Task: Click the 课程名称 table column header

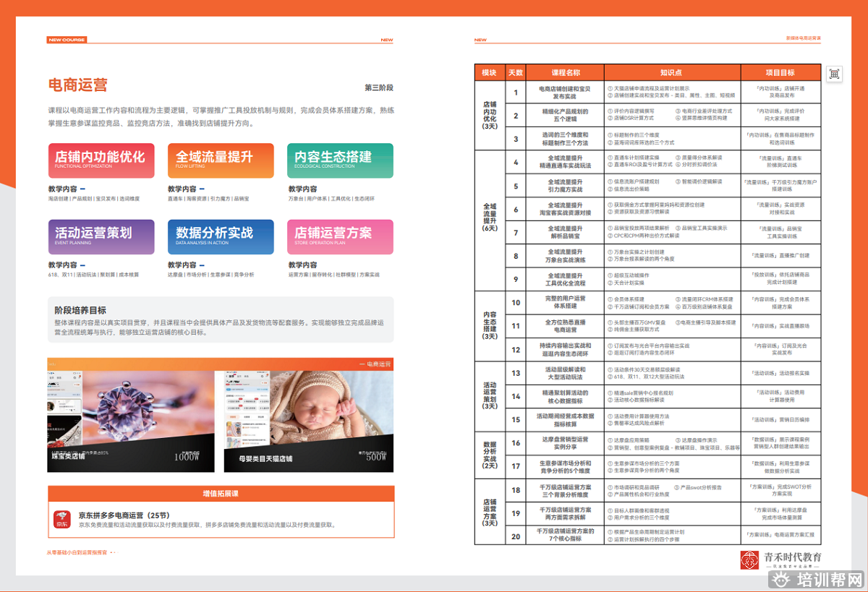Action: [x=566, y=72]
